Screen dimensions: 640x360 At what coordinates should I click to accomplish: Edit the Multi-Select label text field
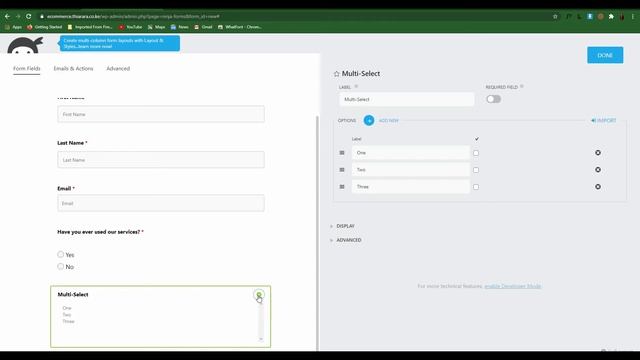pos(407,99)
